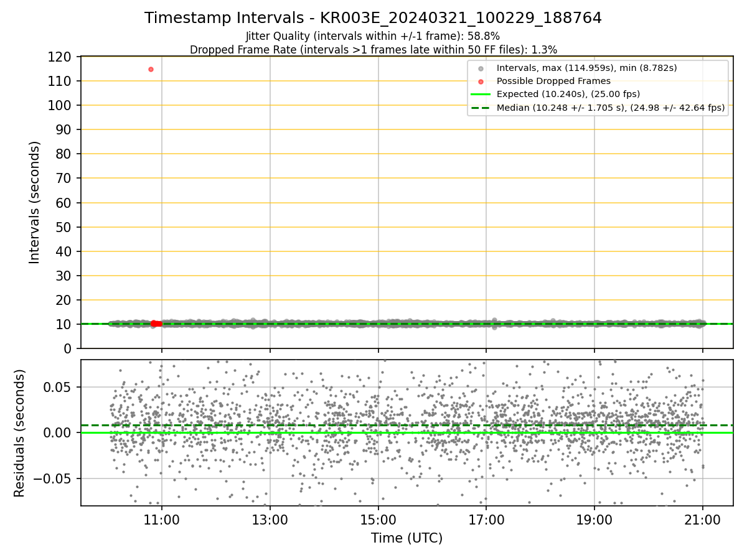
Task: Click the plot title 'Timestamp Intervals - KR003E_20240321_100229_188764'
Action: 373,18
